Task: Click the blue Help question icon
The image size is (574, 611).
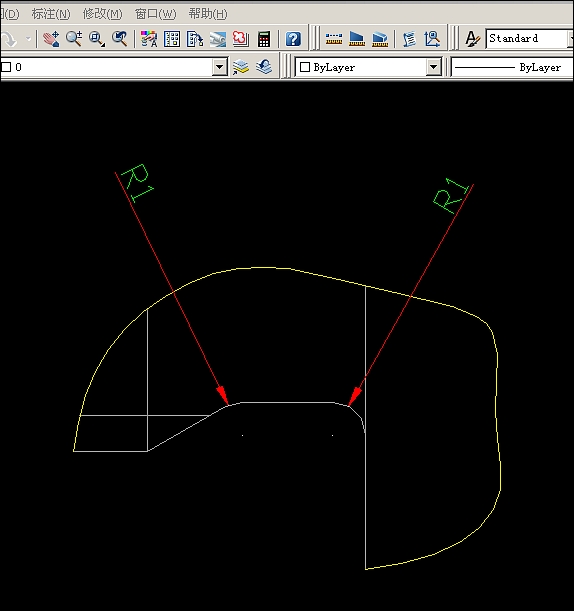Action: [293, 39]
